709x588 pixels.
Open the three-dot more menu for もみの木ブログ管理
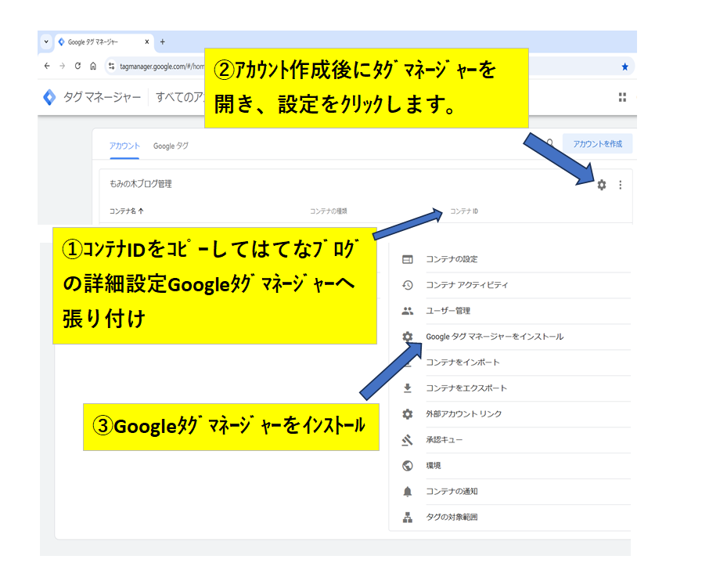tap(621, 185)
